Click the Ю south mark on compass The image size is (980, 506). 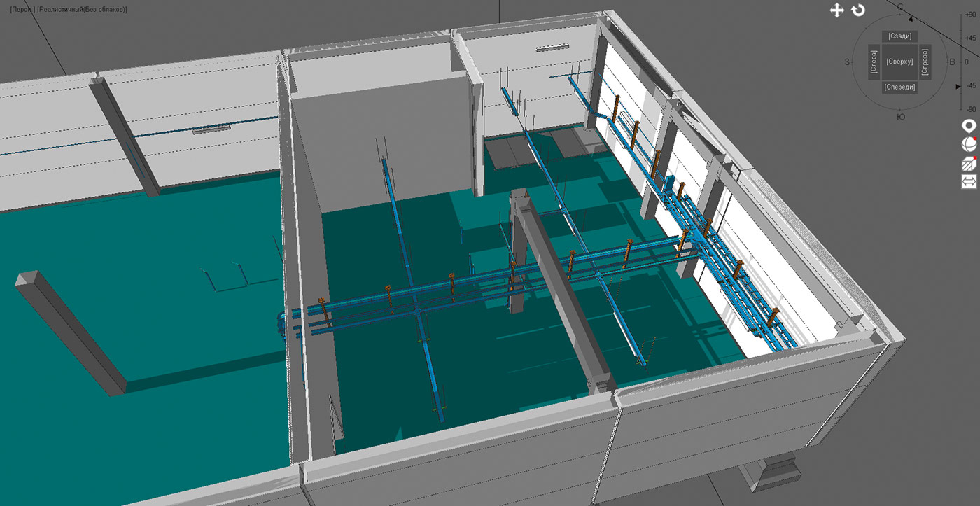coord(900,117)
